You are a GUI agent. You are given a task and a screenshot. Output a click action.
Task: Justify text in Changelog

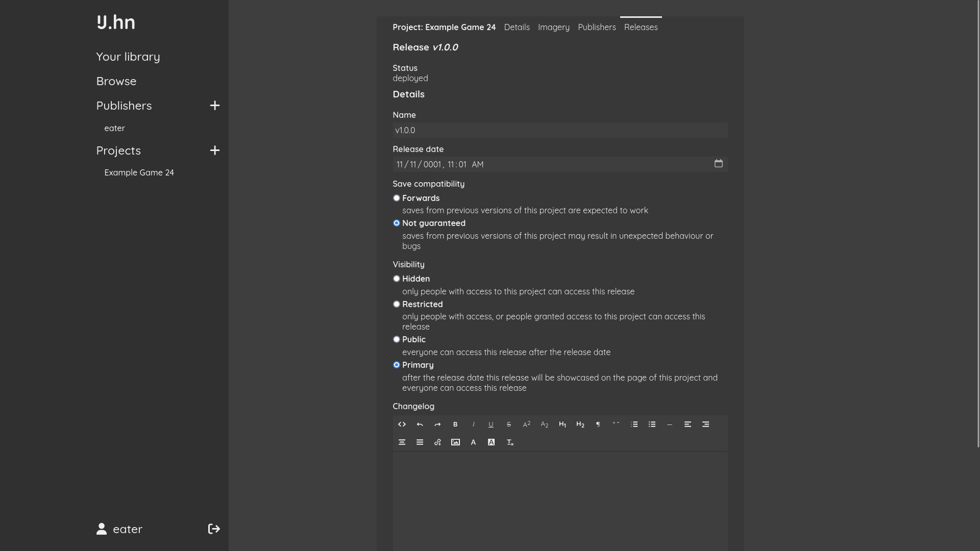420,442
